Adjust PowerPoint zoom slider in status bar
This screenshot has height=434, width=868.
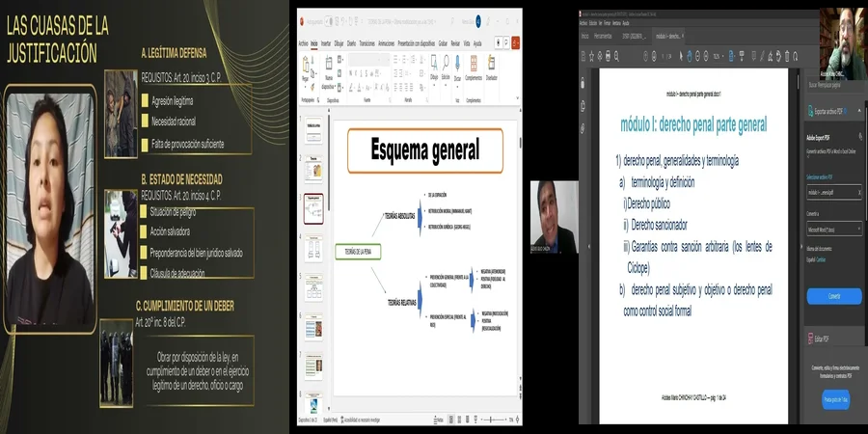coord(493,420)
